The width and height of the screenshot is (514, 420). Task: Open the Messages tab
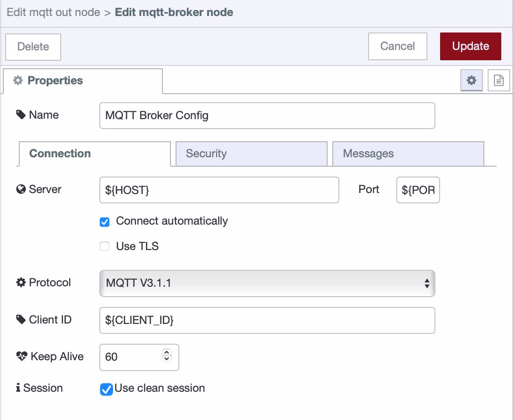(408, 153)
